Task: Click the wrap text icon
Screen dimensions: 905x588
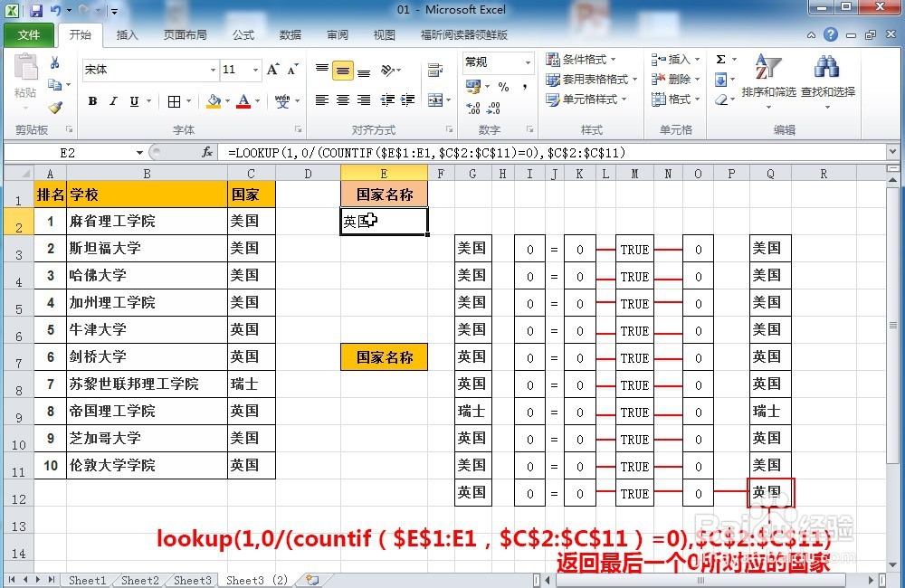Action: point(435,71)
